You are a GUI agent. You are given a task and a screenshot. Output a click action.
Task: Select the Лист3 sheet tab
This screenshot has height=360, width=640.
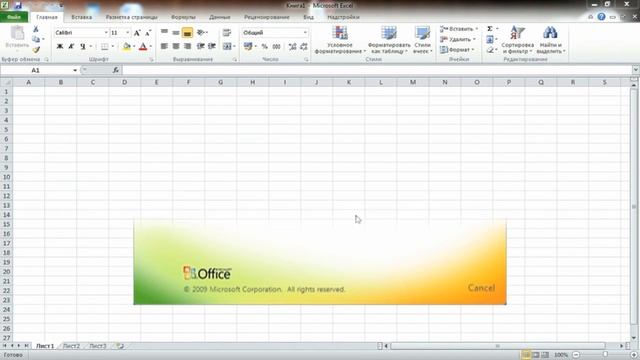[98, 346]
